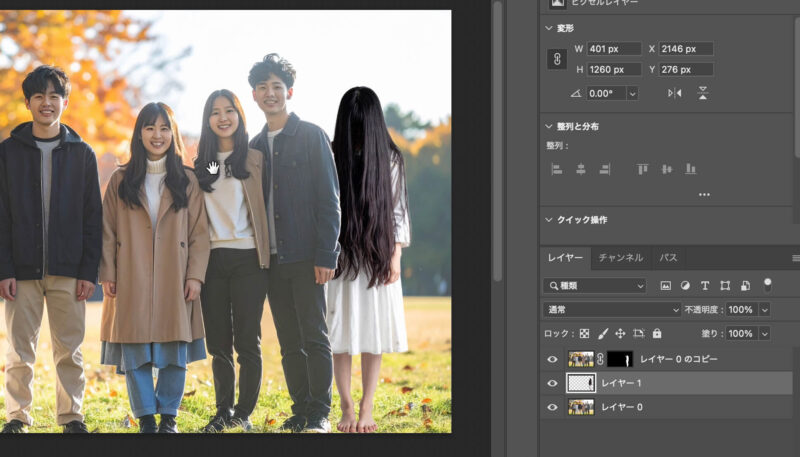The width and height of the screenshot is (800, 457).
Task: Click the rotation angle icon
Action: tap(576, 93)
